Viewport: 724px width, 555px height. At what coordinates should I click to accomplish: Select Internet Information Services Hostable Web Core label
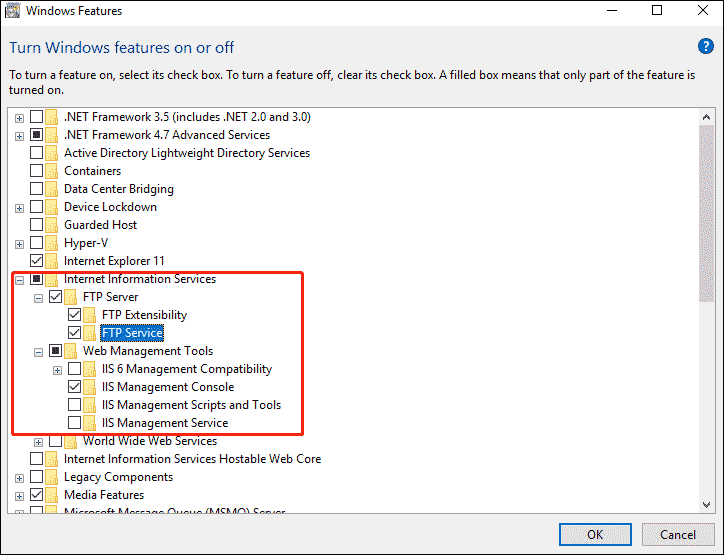coord(192,459)
